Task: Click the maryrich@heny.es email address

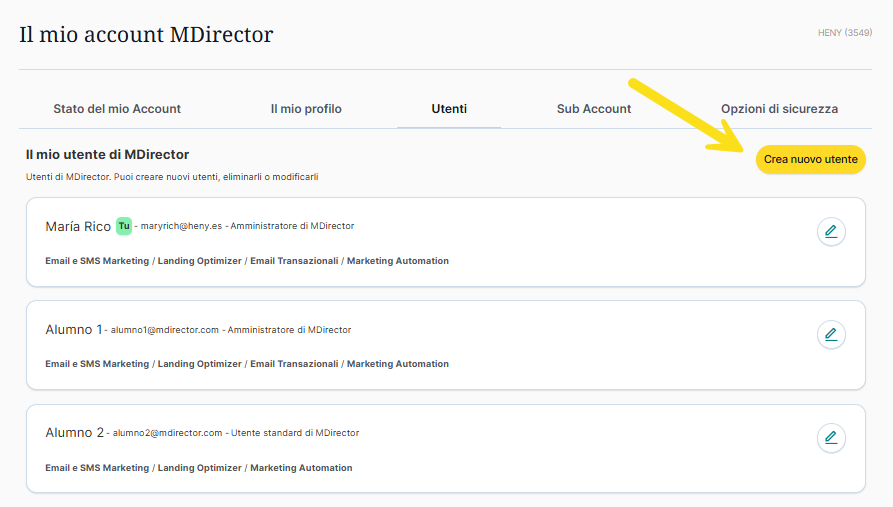Action: click(181, 227)
